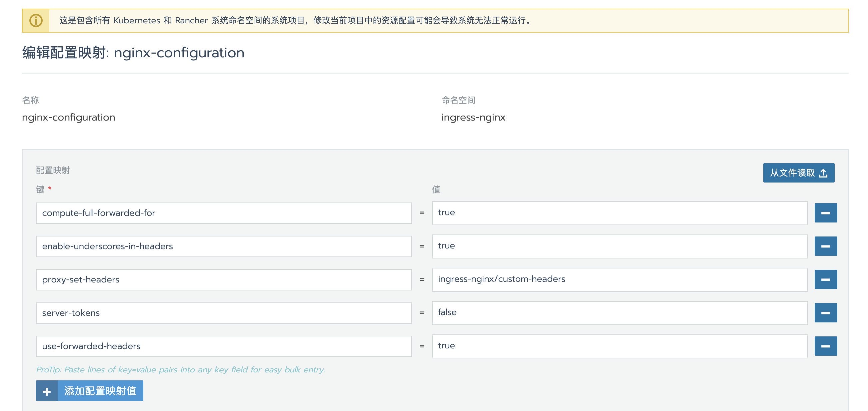Click the info icon in warning banner
This screenshot has height=411, width=868.
tap(36, 21)
